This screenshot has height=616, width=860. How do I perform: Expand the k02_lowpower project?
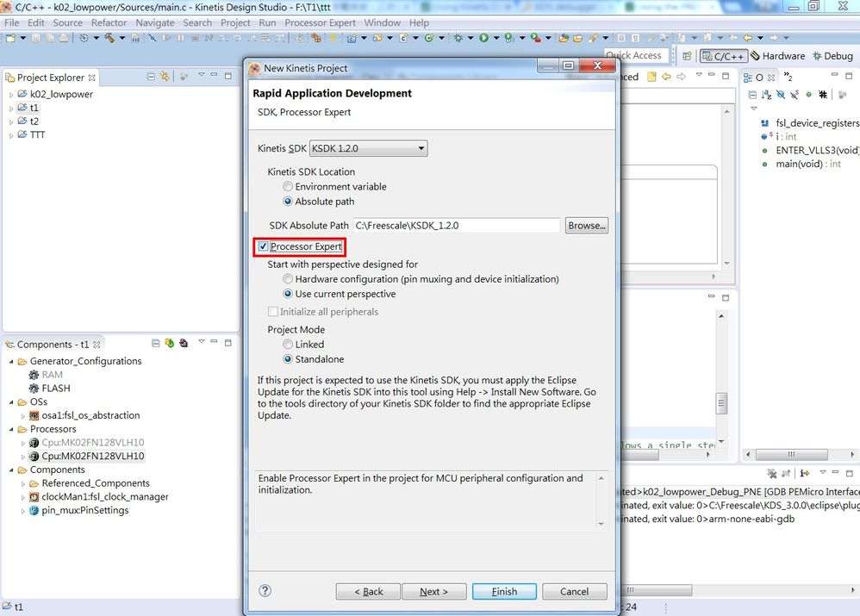(x=11, y=95)
